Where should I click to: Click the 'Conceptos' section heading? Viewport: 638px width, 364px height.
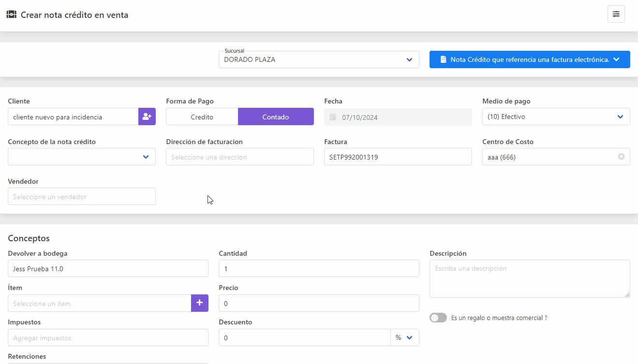29,238
